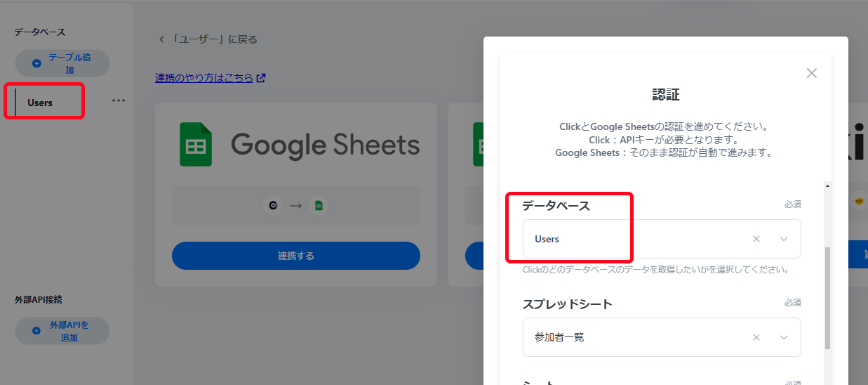This screenshot has width=868, height=385.
Task: Click the scrollbar up arrow in dialog
Action: point(827,186)
